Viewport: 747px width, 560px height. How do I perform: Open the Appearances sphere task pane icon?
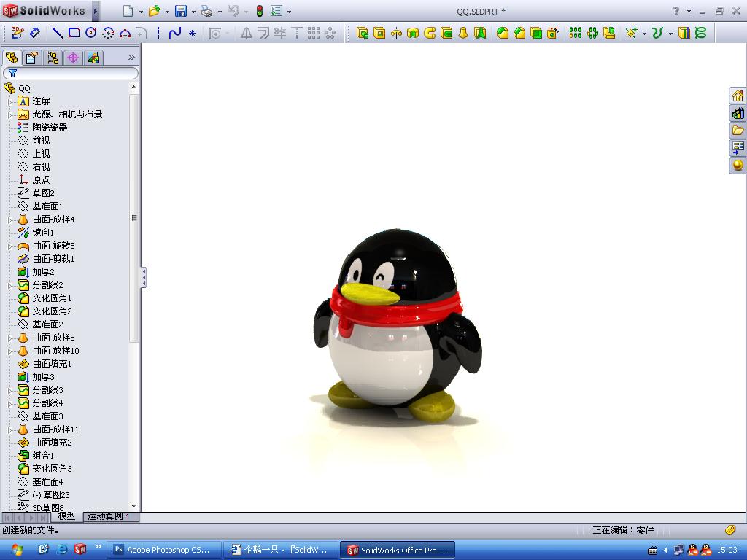tap(738, 166)
